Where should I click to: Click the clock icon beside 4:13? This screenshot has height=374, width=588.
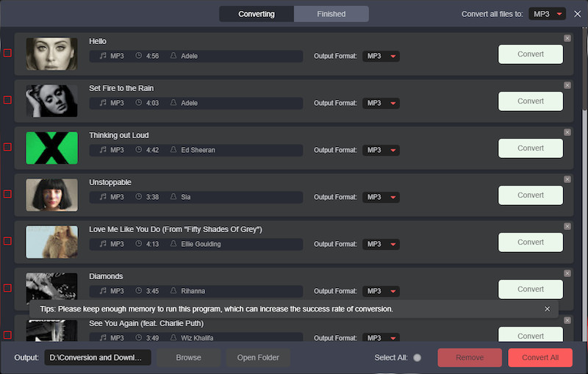click(138, 244)
